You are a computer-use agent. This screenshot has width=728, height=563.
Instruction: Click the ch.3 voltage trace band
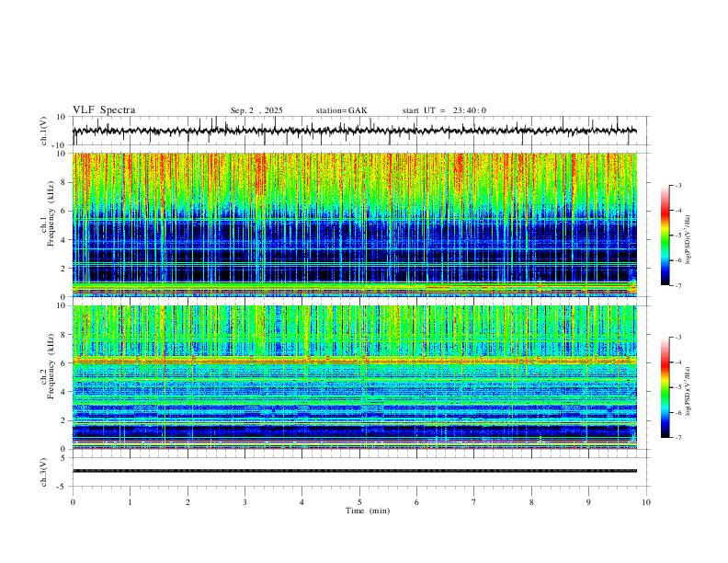[355, 471]
